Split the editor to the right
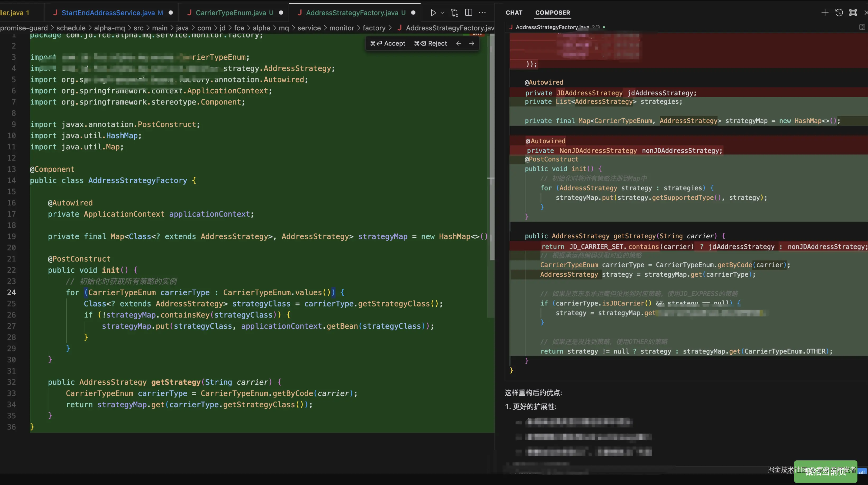Viewport: 868px width, 485px height. tap(468, 12)
